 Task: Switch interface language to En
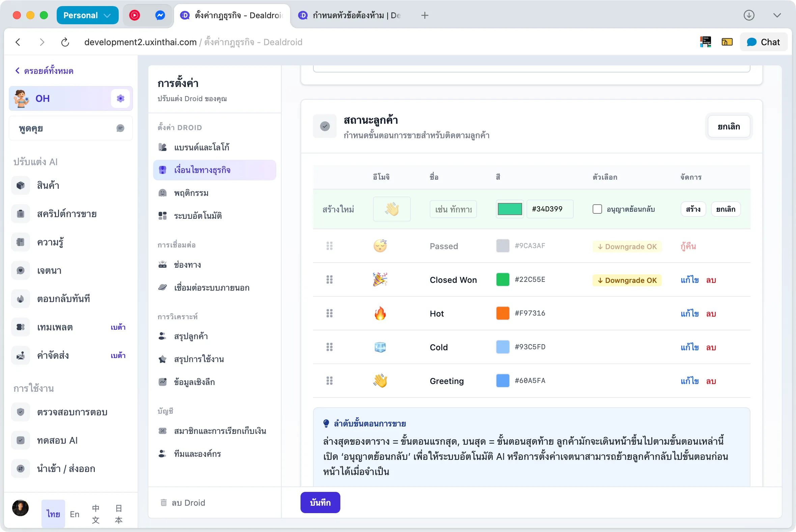tap(74, 514)
